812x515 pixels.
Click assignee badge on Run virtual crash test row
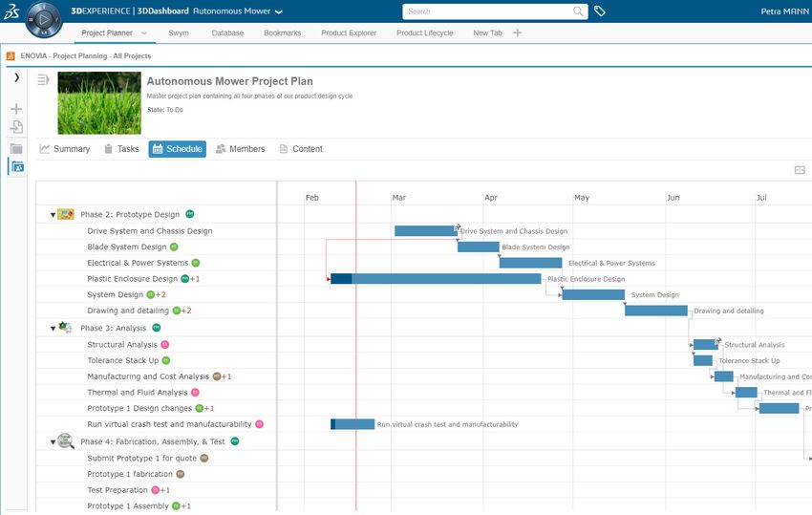pos(260,424)
